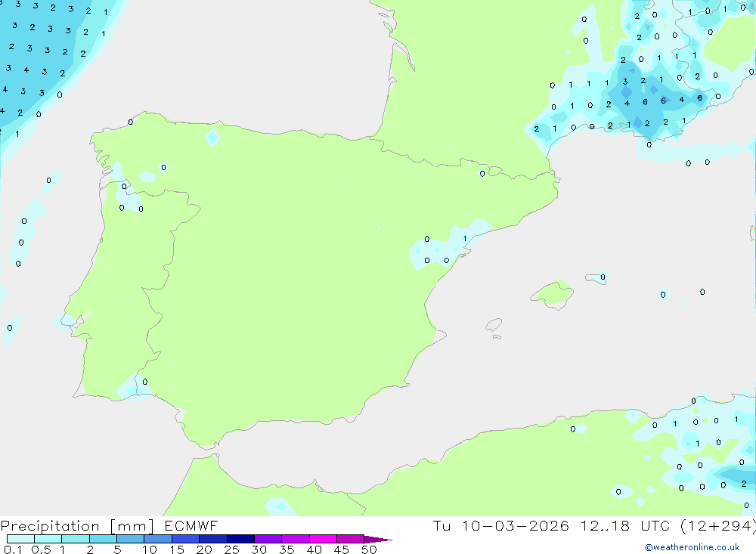
Task: Click the legend label "35"
Action: coord(287,549)
